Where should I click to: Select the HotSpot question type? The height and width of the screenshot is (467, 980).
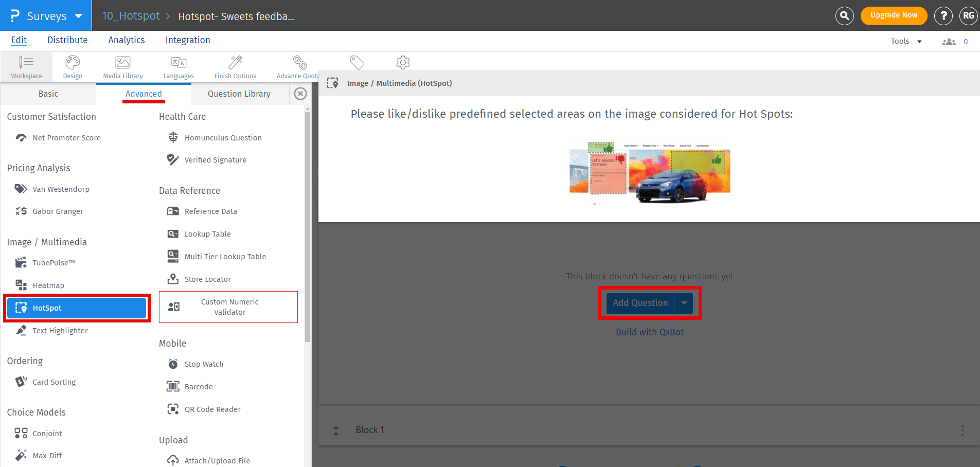click(x=77, y=308)
